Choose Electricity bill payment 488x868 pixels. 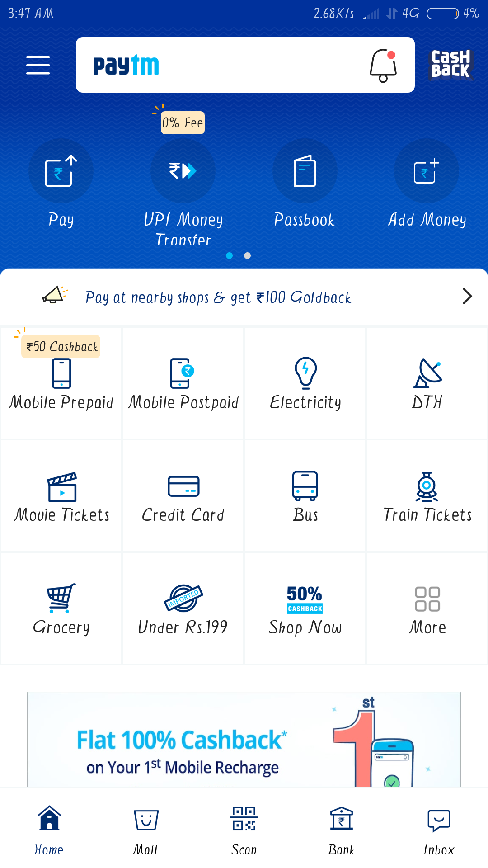click(x=305, y=383)
